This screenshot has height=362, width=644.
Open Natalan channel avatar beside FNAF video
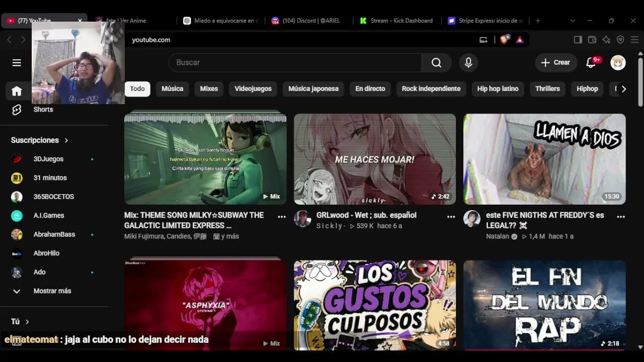pos(472,219)
